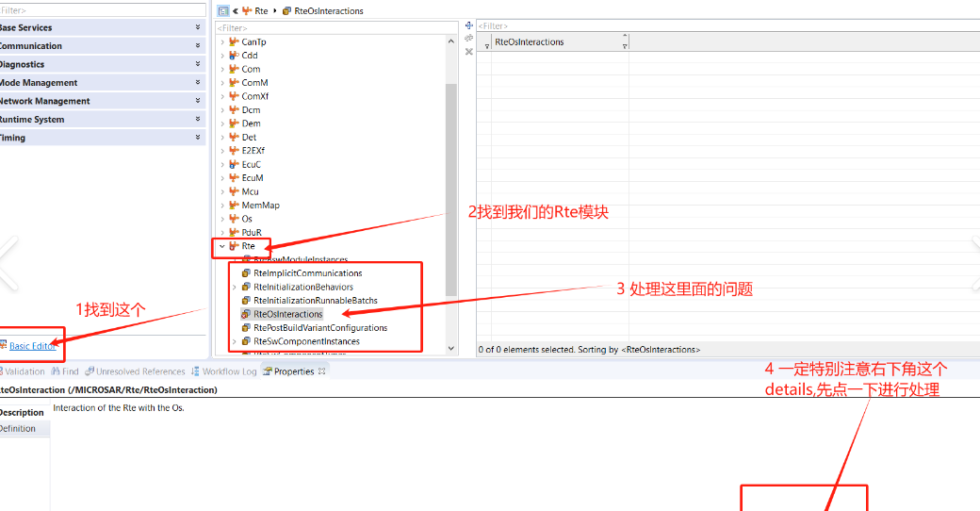
Task: Click the PduR module icon
Action: click(x=234, y=232)
